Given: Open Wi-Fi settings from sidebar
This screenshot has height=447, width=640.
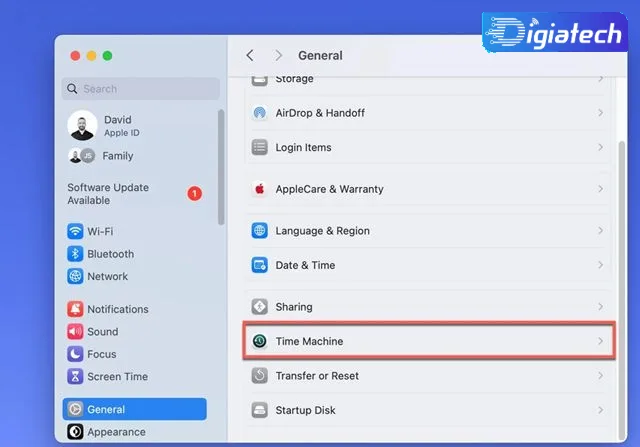Looking at the screenshot, I should (100, 231).
